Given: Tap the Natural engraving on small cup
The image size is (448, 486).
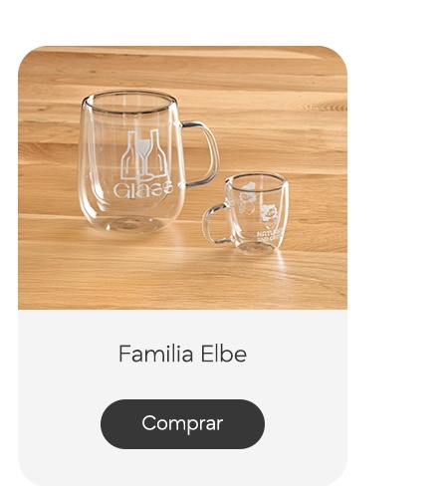Looking at the screenshot, I should pos(269,236).
